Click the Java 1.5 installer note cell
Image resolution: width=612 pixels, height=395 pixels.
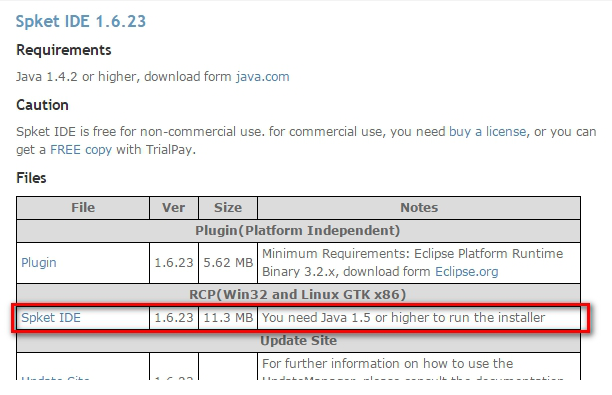click(x=419, y=318)
